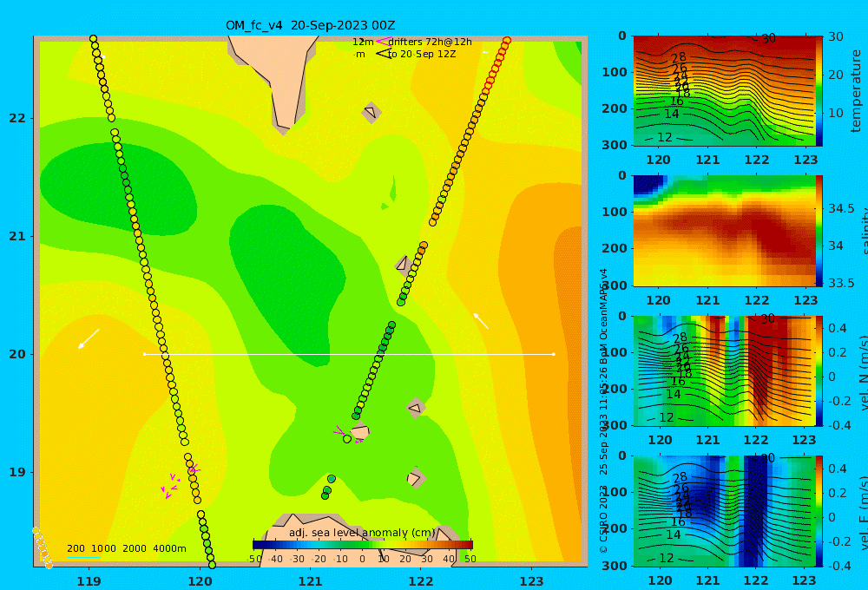Click longitude label '123' on main map
Screen dimensions: 868x590
531,581
